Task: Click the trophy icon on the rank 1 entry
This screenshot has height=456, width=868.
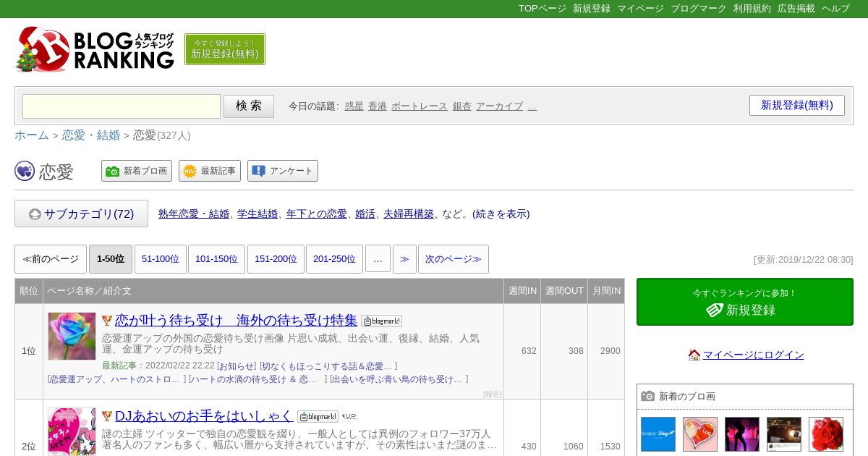Action: pos(107,321)
